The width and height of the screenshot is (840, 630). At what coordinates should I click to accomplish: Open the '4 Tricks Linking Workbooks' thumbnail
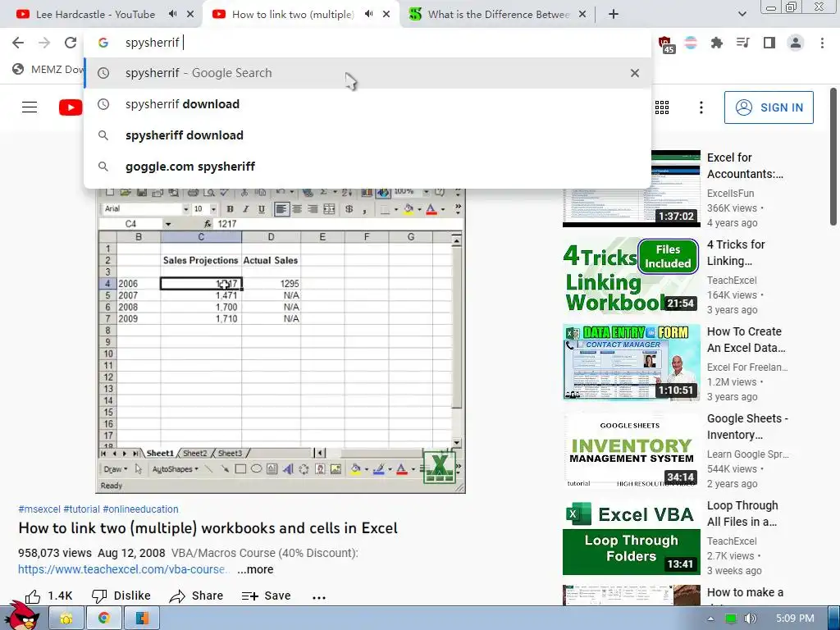pyautogui.click(x=632, y=276)
